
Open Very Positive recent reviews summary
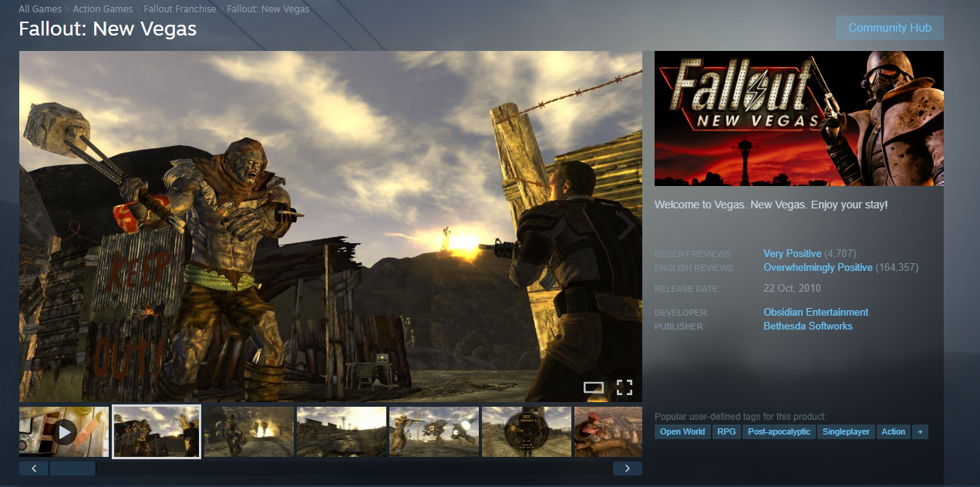point(793,254)
